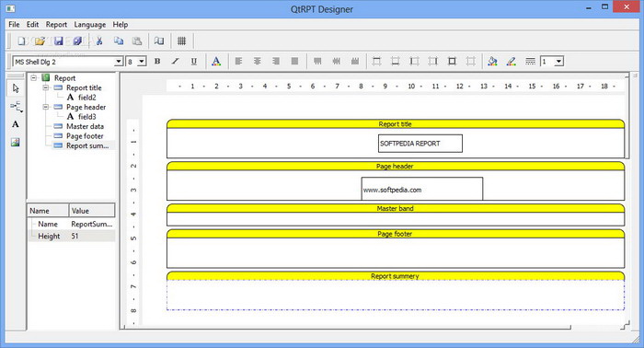Screen dimensions: 644x348
Task: Pick fill color with paint bucket
Action: [x=492, y=61]
